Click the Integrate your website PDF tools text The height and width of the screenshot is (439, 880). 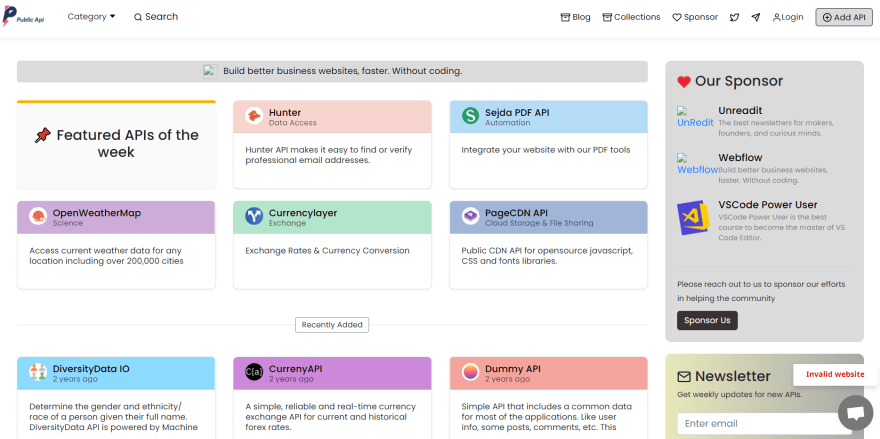(x=546, y=150)
